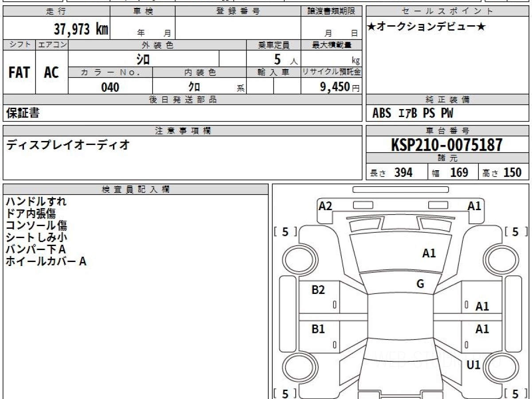Viewport: 532px width, 399px height.
Task: Click the B1 dent mark on the door
Action: [x=318, y=329]
